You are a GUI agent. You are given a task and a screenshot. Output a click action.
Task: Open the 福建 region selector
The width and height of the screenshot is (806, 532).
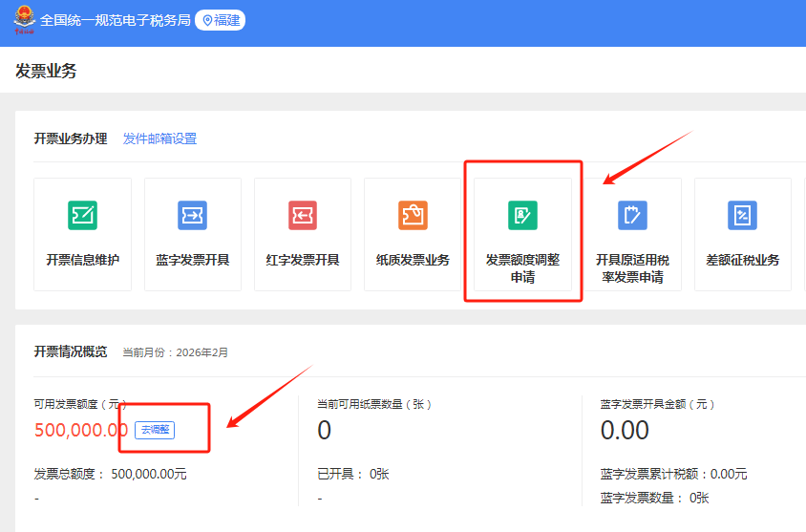[x=221, y=20]
